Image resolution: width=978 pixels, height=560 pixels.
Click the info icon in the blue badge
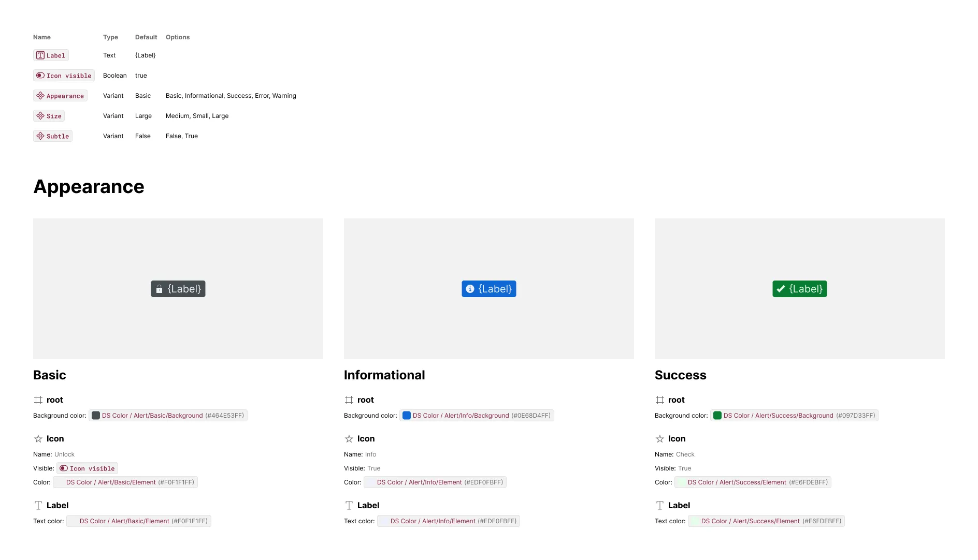tap(470, 289)
